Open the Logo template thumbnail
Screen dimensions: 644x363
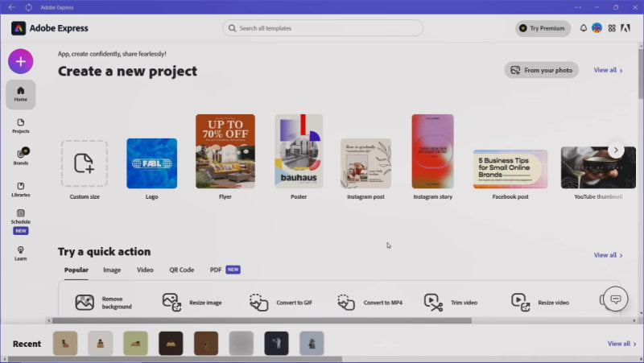[152, 163]
